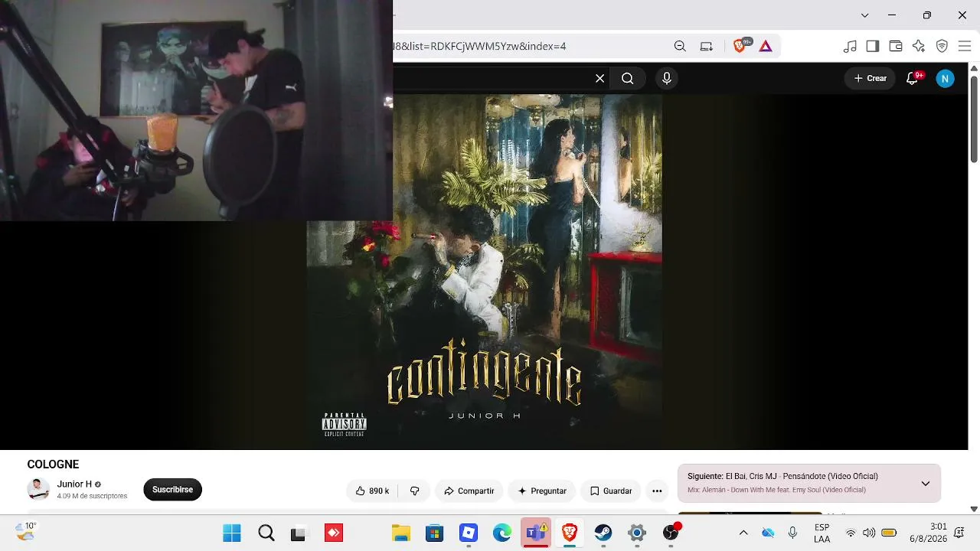Click the Siguiente: El Bai, Cris MJ text
The height and width of the screenshot is (551, 980).
(782, 476)
